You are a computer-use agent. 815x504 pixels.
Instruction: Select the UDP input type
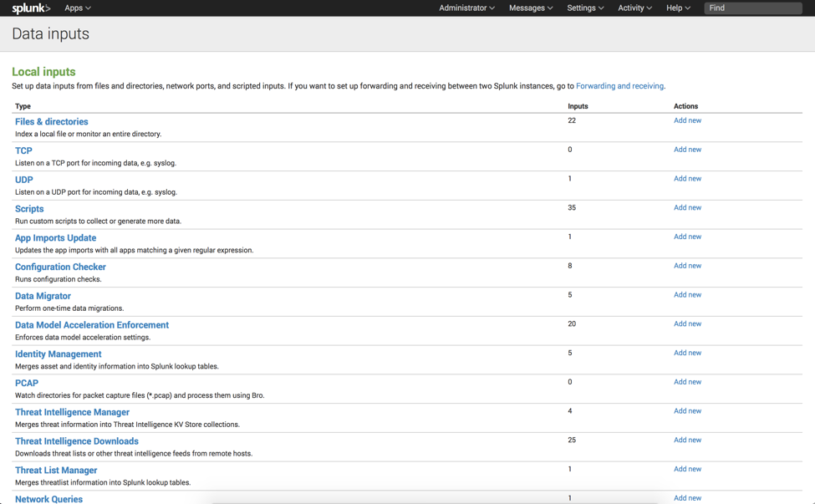coord(24,180)
